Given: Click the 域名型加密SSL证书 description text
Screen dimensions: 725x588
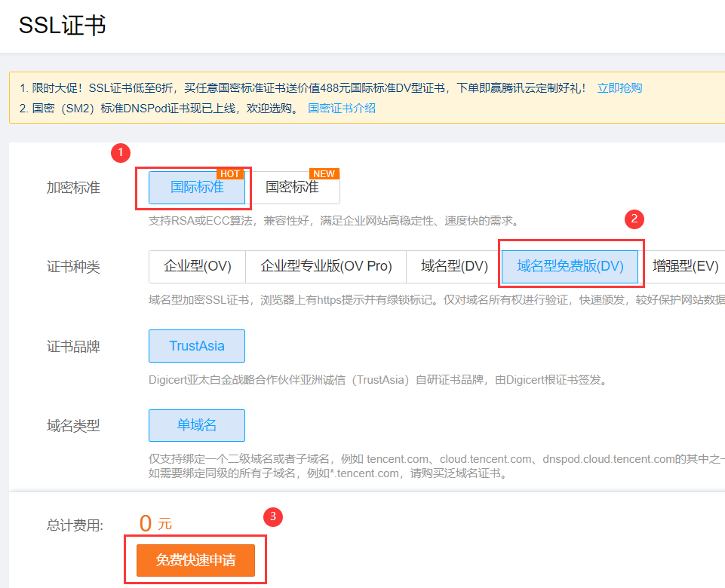Looking at the screenshot, I should click(x=437, y=300).
